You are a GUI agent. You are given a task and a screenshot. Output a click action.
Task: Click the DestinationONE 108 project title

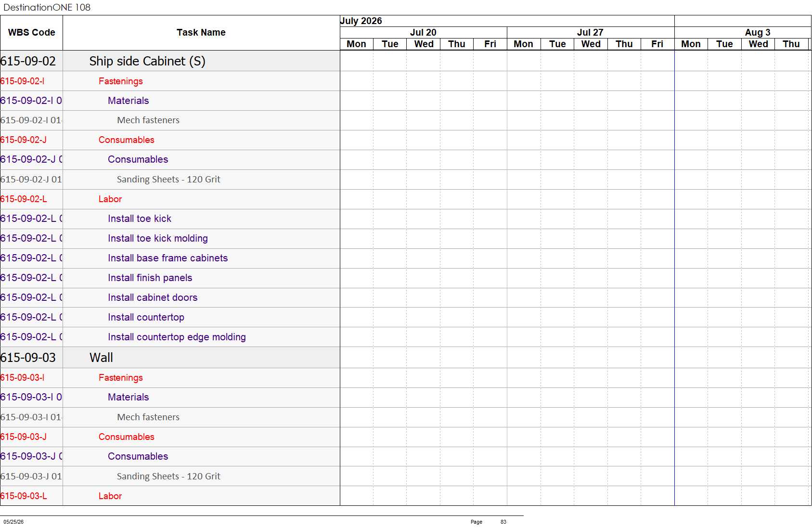(47, 7)
